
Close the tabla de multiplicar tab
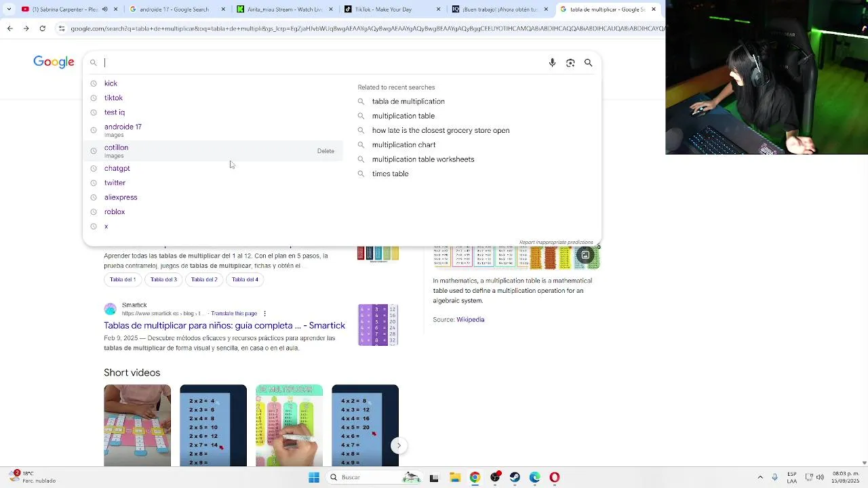point(654,9)
